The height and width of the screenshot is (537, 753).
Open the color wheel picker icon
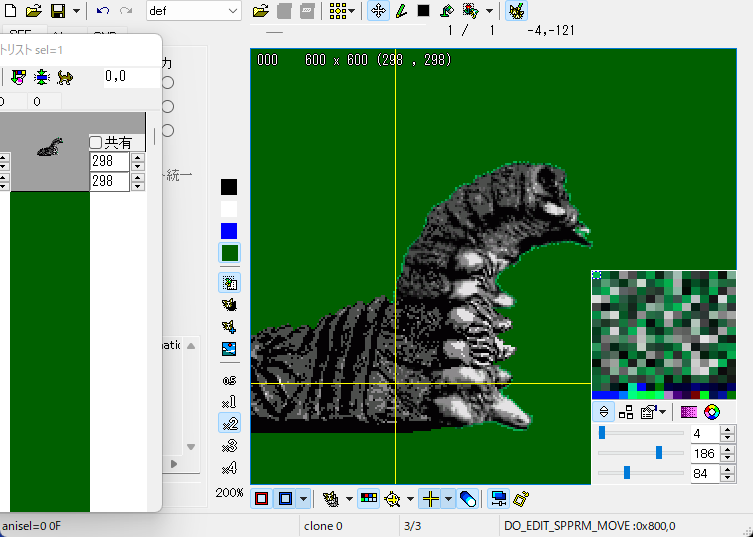[712, 412]
